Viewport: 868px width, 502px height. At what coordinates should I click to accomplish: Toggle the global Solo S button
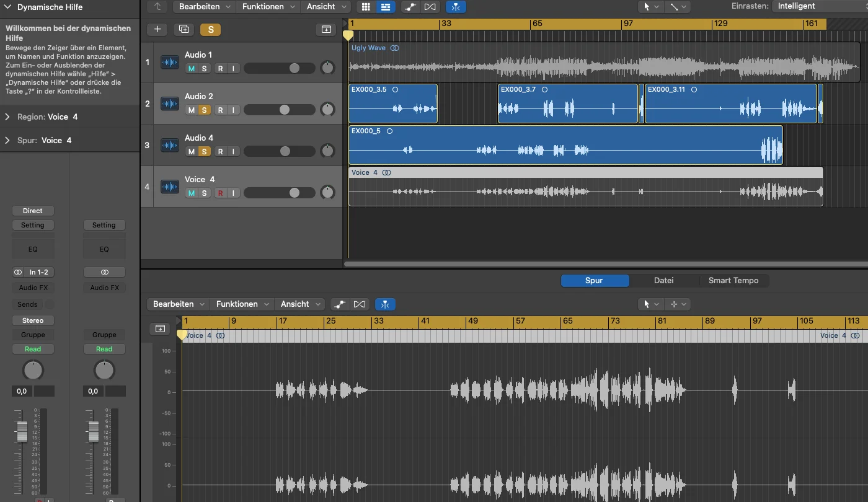(211, 29)
